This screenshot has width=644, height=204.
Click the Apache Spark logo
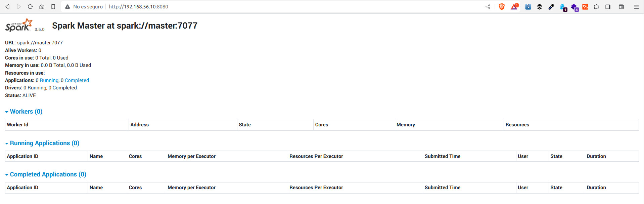pos(18,25)
